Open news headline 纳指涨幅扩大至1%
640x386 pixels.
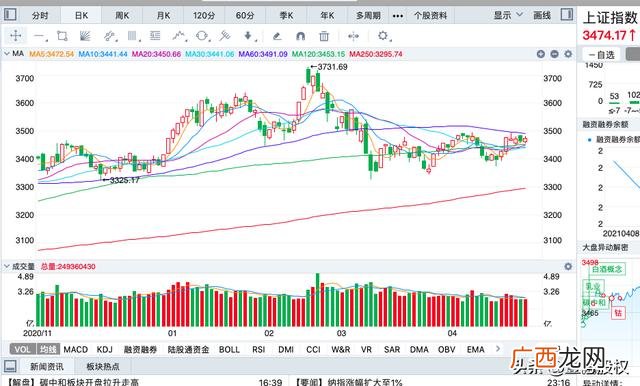click(x=365, y=382)
